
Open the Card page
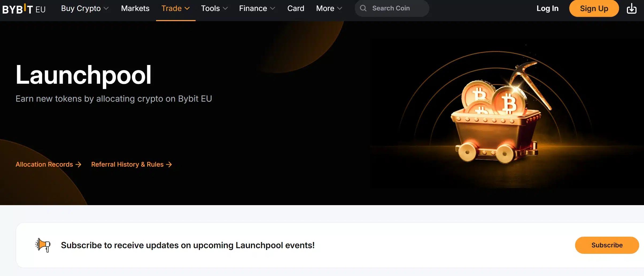296,8
